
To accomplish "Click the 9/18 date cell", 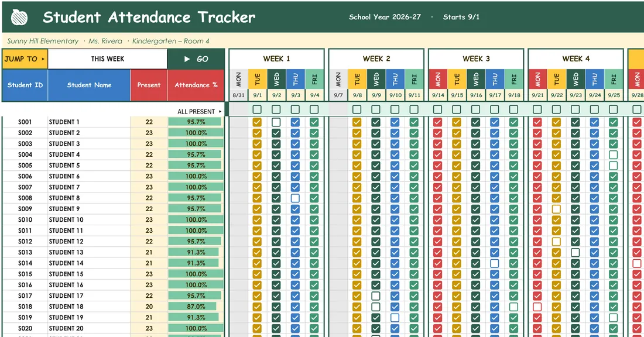I will click(514, 95).
